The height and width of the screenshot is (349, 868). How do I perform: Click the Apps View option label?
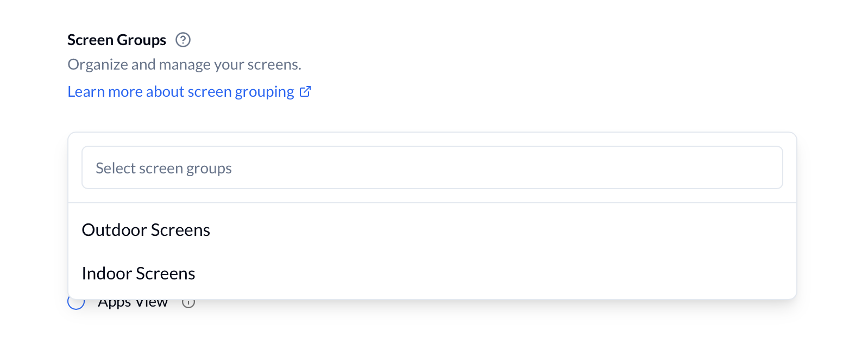(133, 303)
